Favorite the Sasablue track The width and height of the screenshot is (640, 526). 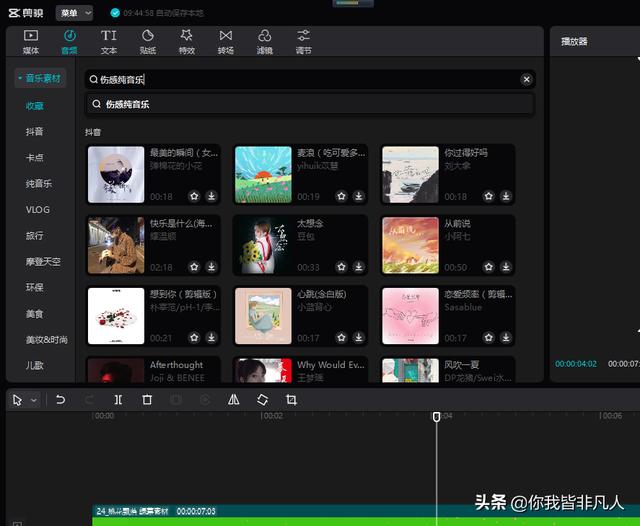489,337
